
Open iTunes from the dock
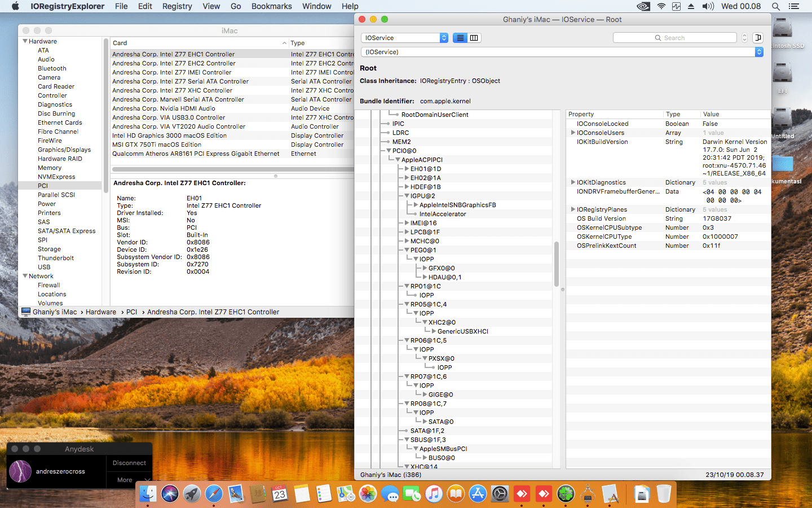[x=434, y=494]
